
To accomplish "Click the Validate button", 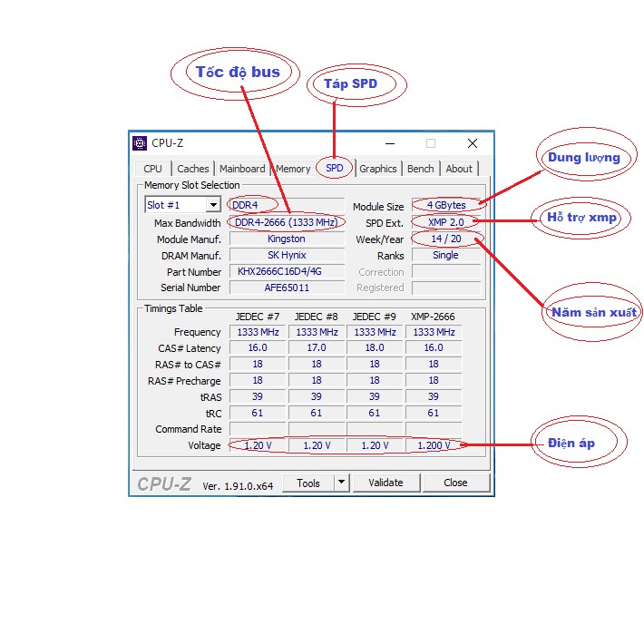I will 385,483.
